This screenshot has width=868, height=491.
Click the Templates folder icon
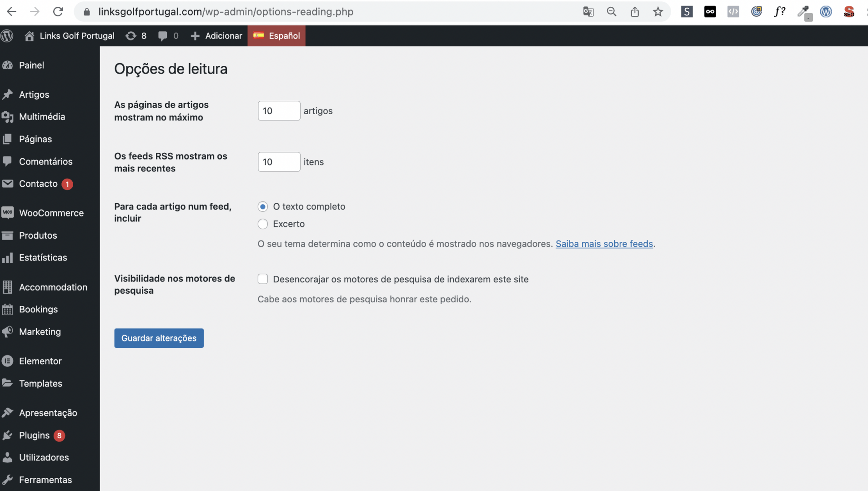[x=7, y=383]
